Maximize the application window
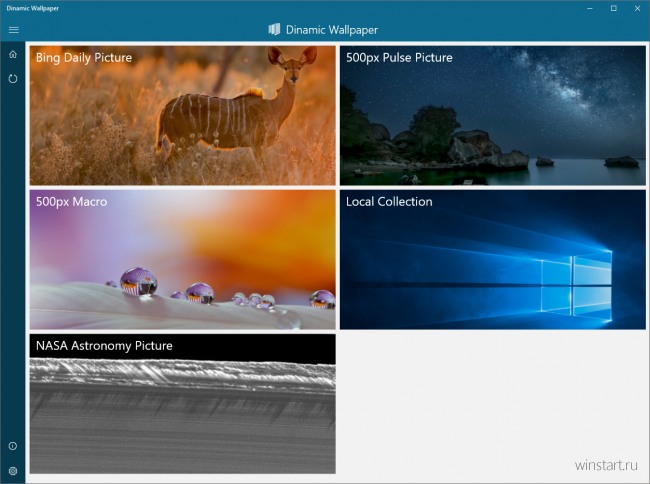Image resolution: width=650 pixels, height=484 pixels. coord(613,8)
